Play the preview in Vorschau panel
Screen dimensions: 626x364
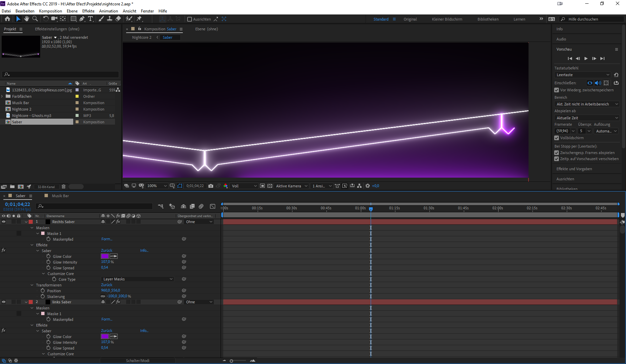(586, 59)
